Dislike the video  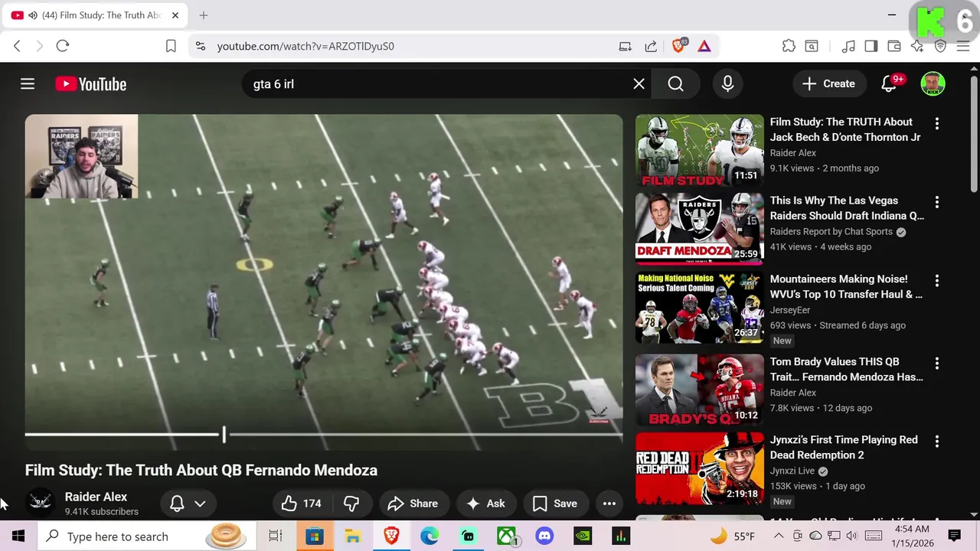pyautogui.click(x=351, y=504)
